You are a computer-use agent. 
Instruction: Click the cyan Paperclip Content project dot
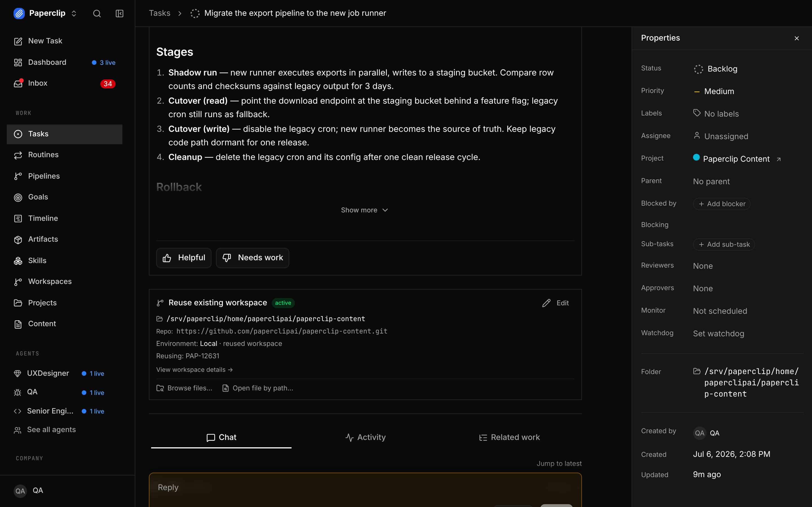696,157
